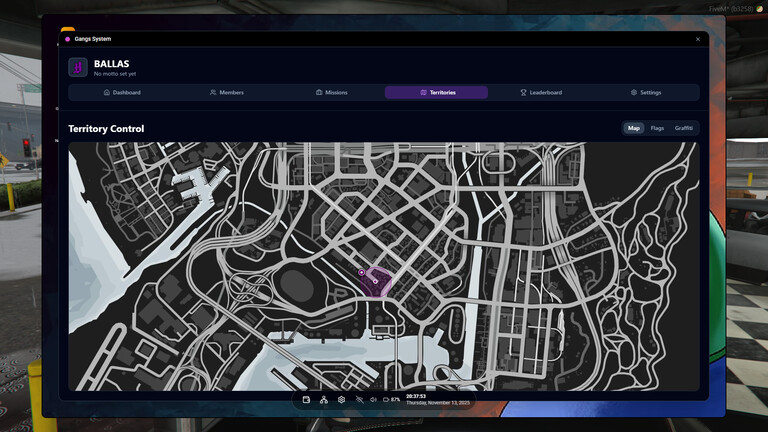Switch to the Flags view

pyautogui.click(x=657, y=128)
